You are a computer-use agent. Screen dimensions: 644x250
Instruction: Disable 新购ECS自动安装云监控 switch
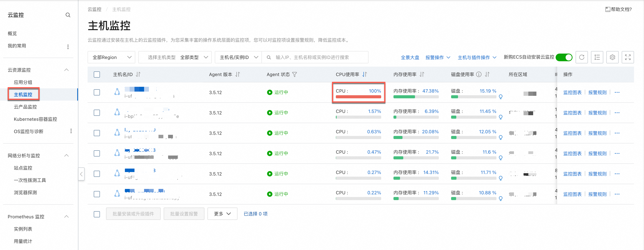[x=564, y=57]
